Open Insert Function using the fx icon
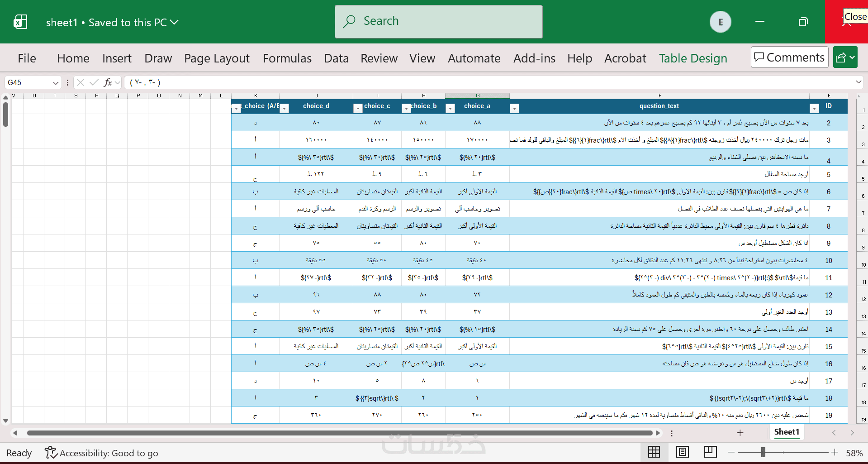Screen dimensions: 868x464 click(x=108, y=82)
